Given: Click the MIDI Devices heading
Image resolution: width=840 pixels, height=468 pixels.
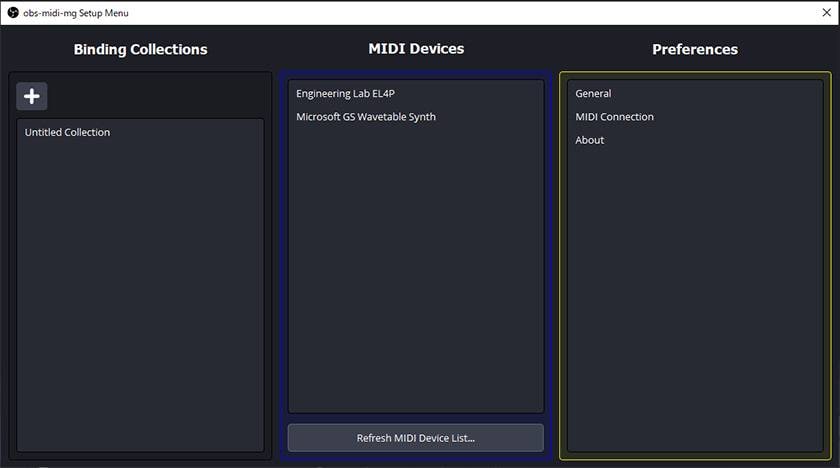Looking at the screenshot, I should pyautogui.click(x=416, y=48).
